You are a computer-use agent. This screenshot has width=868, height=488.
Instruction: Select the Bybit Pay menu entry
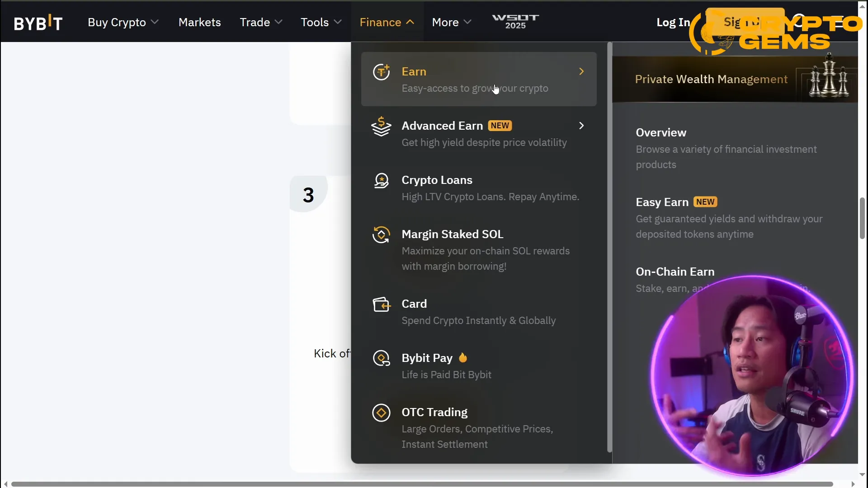(479, 366)
